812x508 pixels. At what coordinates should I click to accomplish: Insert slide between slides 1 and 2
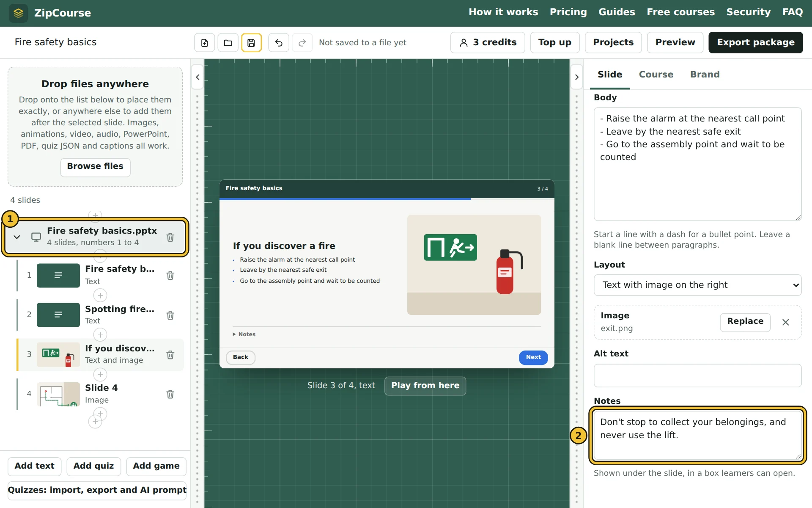coord(100,295)
